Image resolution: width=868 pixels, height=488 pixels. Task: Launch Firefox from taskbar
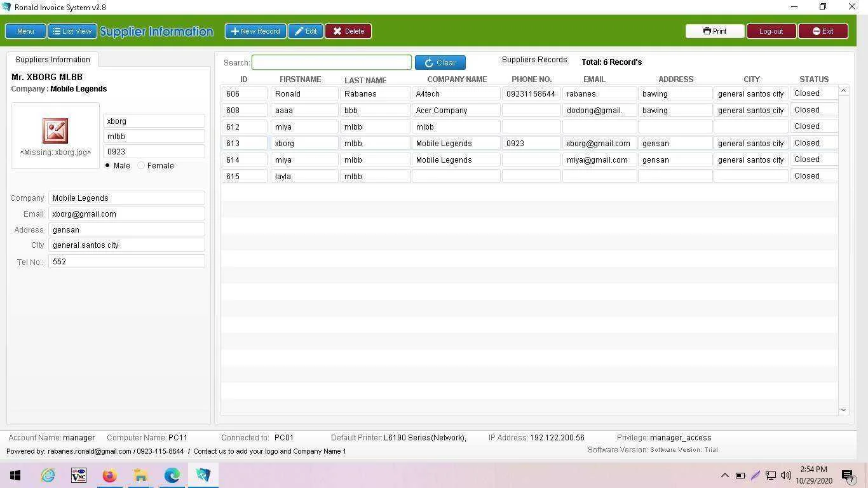[x=109, y=475]
